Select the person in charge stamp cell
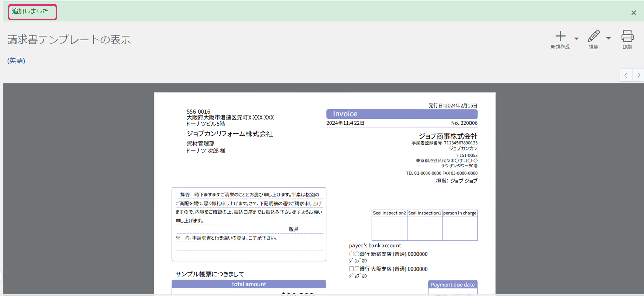 460,228
